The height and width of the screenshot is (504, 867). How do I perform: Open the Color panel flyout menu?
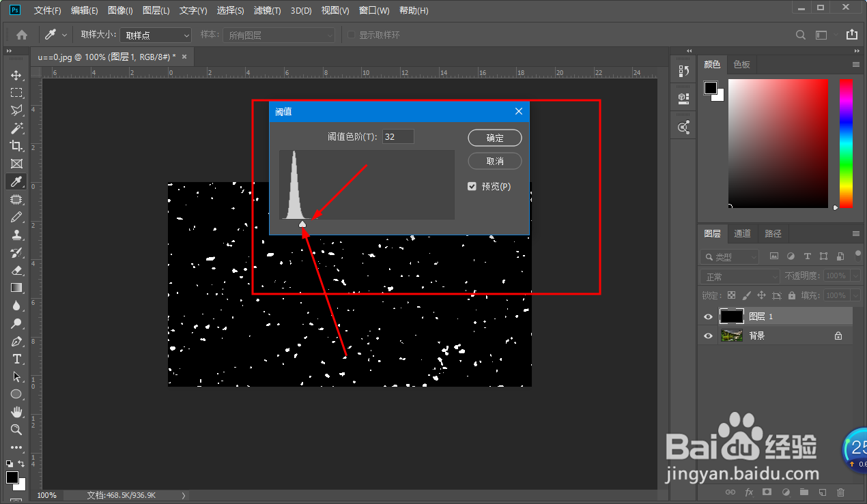[x=855, y=64]
